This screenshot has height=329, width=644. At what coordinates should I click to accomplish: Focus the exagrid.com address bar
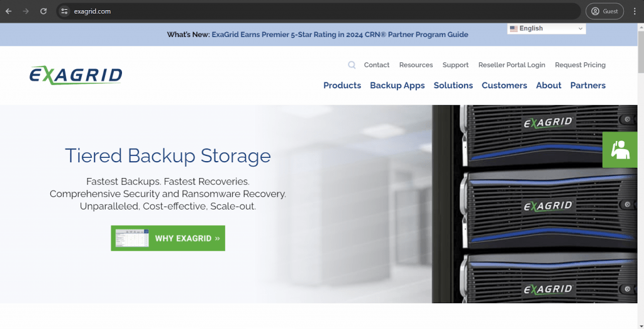click(x=314, y=11)
